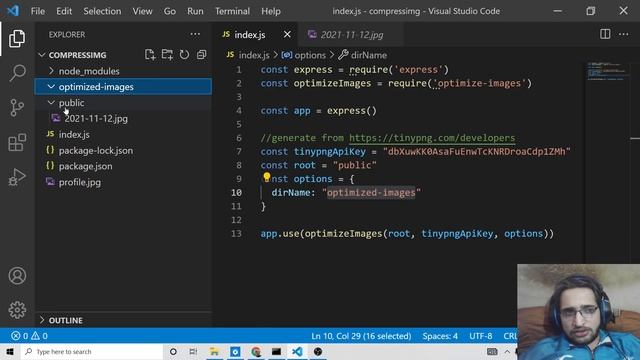Collapse the public folder
The height and width of the screenshot is (360, 640).
[x=123, y=103]
